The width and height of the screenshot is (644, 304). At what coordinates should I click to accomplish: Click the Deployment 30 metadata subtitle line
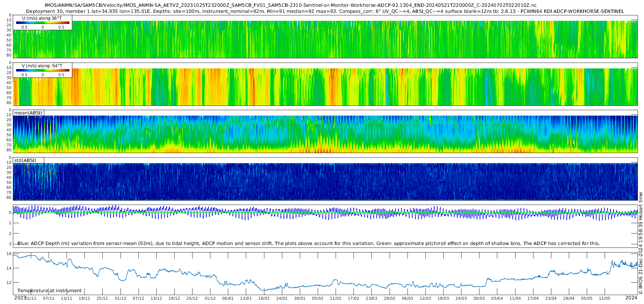pyautogui.click(x=325, y=11)
